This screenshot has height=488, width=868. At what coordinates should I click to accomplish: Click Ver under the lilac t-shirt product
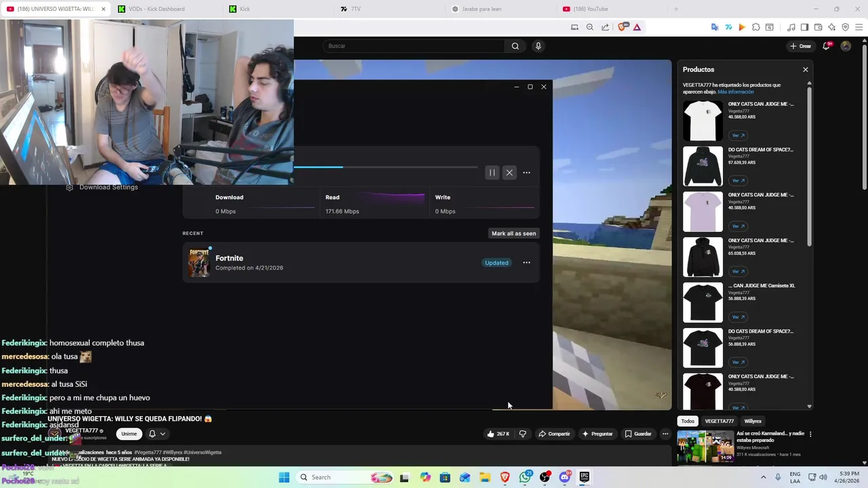738,226
